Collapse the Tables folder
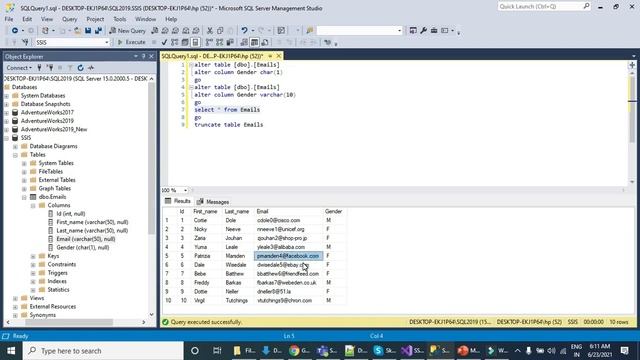The image size is (640, 360). pyautogui.click(x=16, y=155)
